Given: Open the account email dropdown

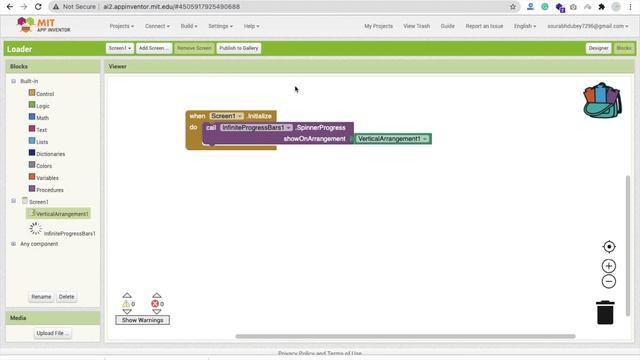Looking at the screenshot, I should point(588,26).
